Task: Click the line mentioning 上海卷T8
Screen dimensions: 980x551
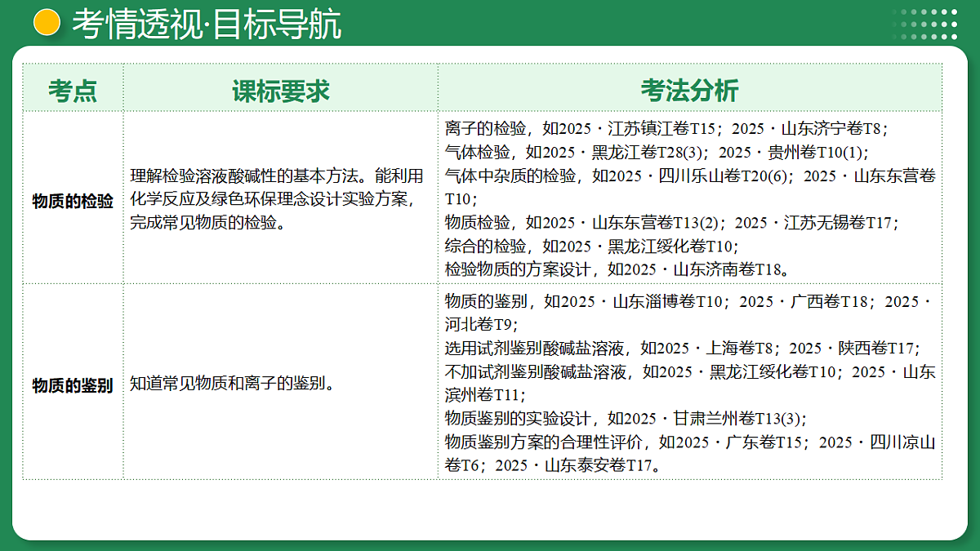Action: point(683,349)
